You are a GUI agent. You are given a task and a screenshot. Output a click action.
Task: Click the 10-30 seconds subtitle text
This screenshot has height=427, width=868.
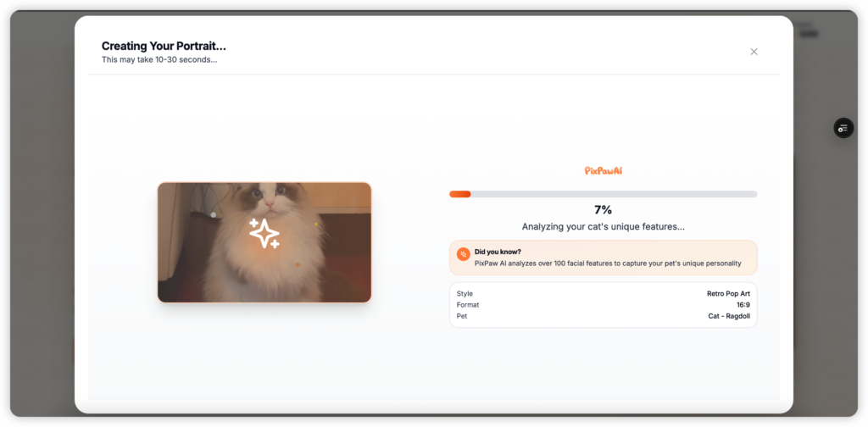159,60
